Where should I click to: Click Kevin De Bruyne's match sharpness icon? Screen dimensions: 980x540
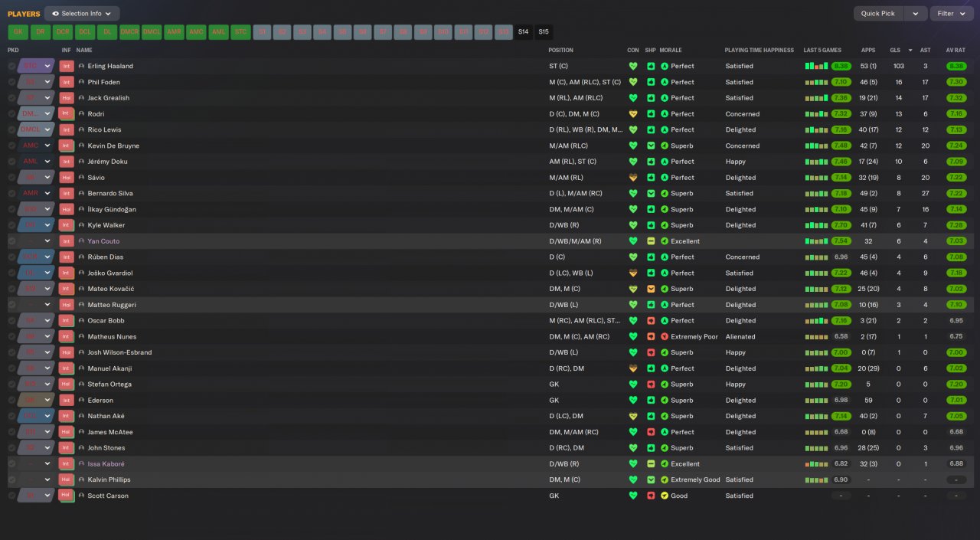651,146
